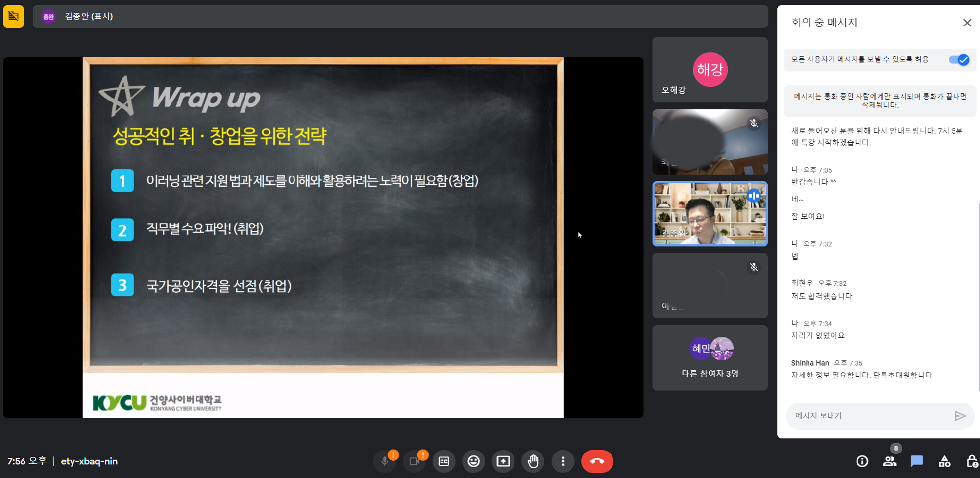Raise your hand
This screenshot has width=980, height=478.
533,461
